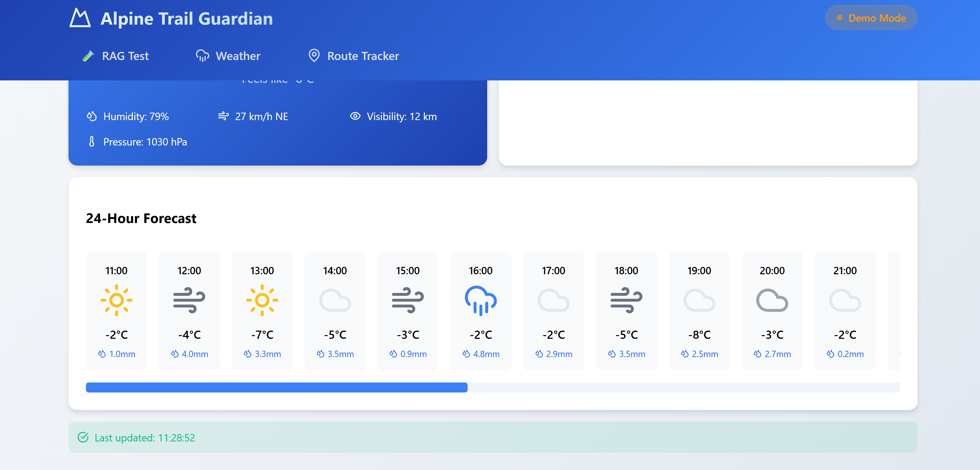Click the wind icon in 12:00 forecast
Viewport: 980px width, 470px height.
tap(189, 300)
